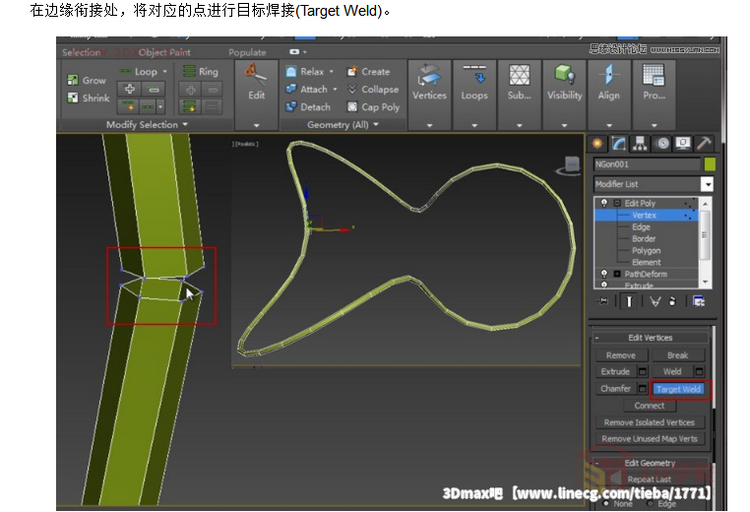
Task: Select the Edge constraint radio button
Action: coord(650,503)
